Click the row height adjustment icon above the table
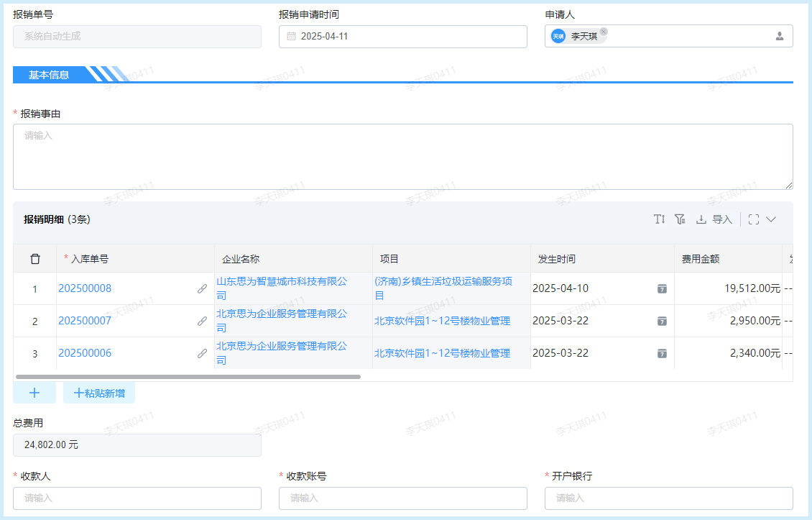The width and height of the screenshot is (812, 520). pos(659,219)
